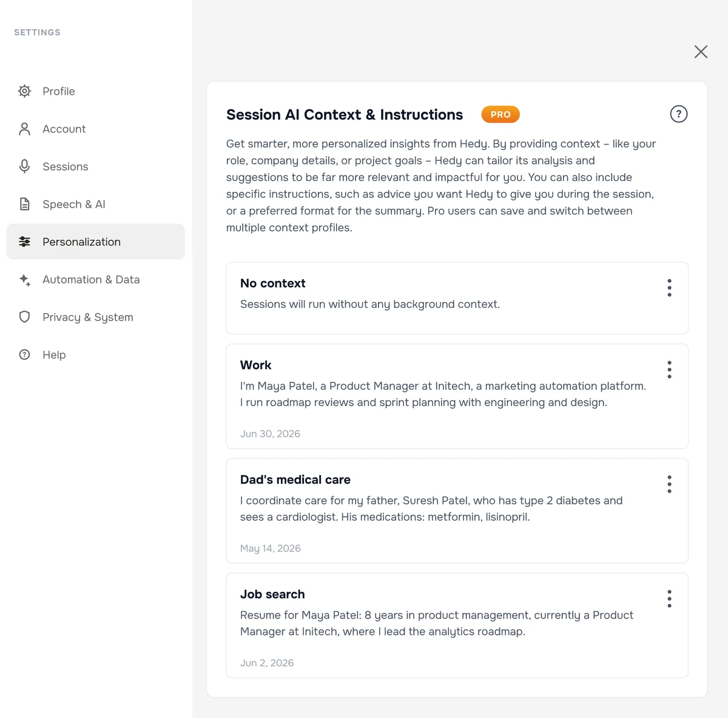This screenshot has height=718, width=728.
Task: Click the Automation & Data sparkle icon
Action: 24,279
